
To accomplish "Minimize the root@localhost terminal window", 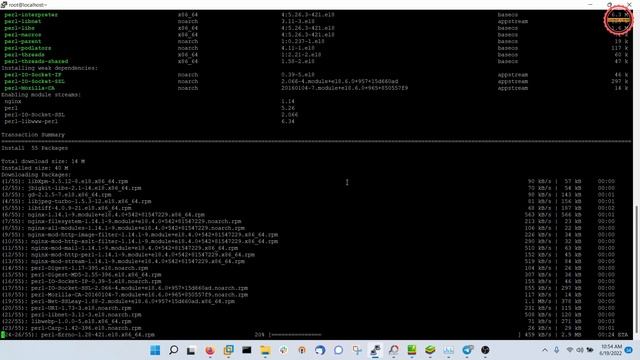I will (590, 4).
